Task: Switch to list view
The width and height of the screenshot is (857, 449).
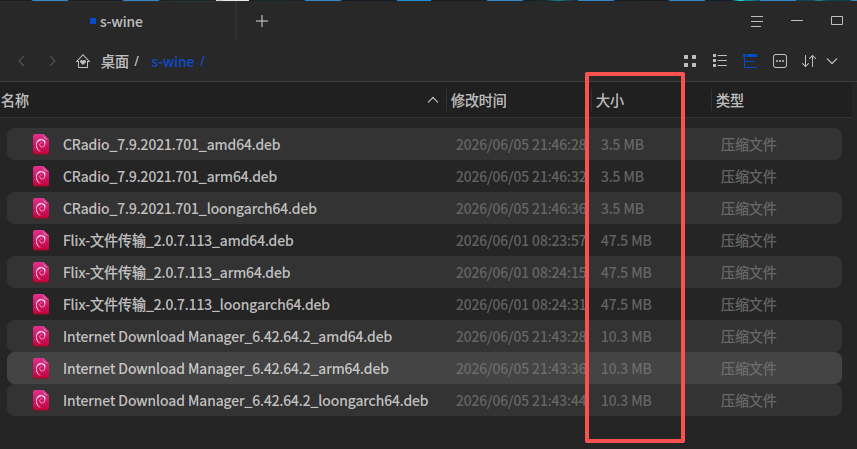Action: (x=720, y=61)
